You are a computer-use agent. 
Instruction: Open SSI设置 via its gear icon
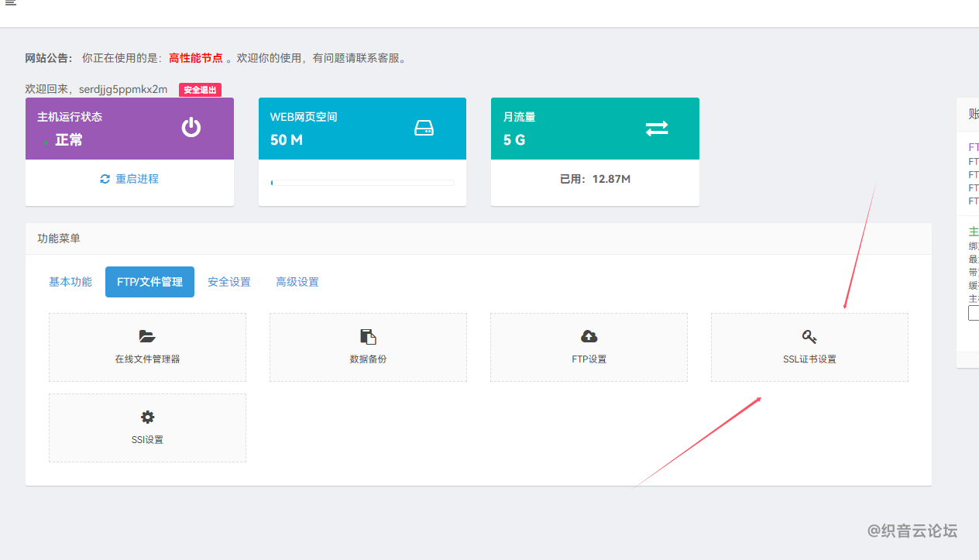(147, 417)
